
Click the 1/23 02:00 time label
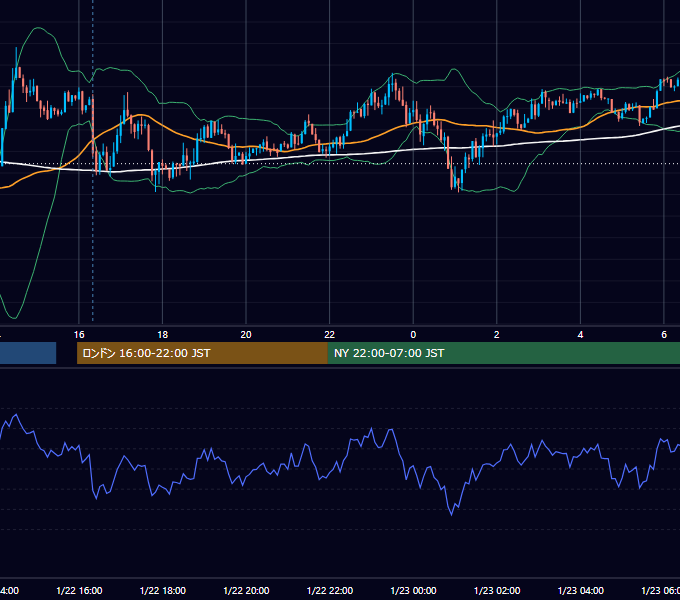(497, 590)
